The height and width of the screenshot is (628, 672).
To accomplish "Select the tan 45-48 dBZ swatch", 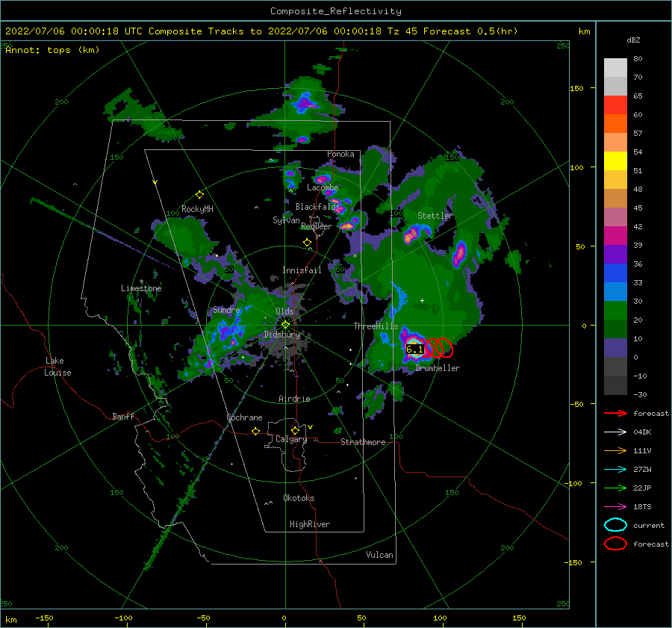I will click(x=615, y=199).
